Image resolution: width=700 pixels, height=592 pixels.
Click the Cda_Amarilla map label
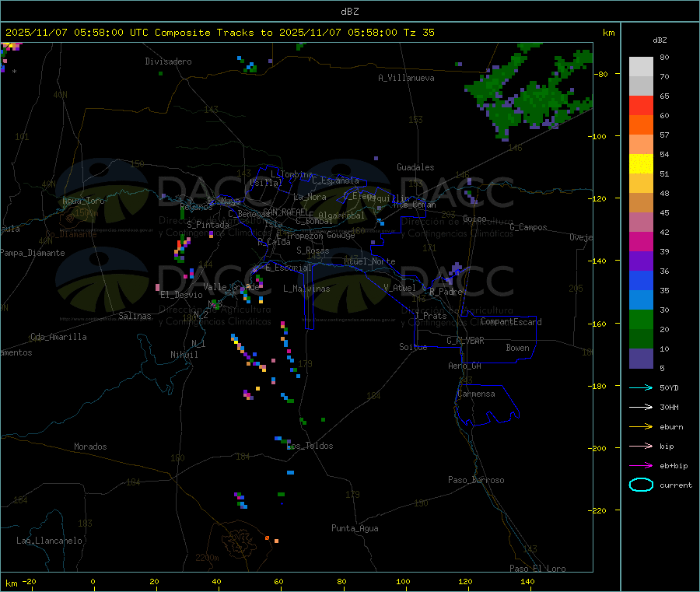(58, 337)
